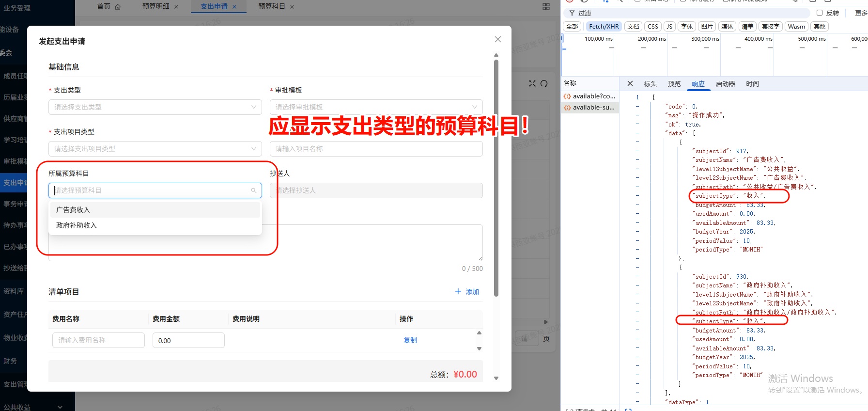The width and height of the screenshot is (868, 411).
Task: Open the 抄送人 selector
Action: [x=376, y=190]
